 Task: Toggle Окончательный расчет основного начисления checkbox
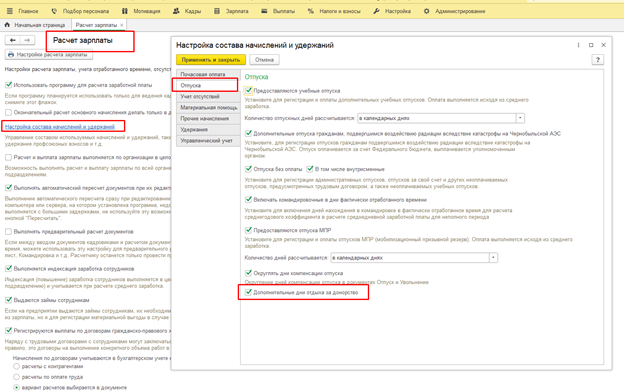coord(8,112)
